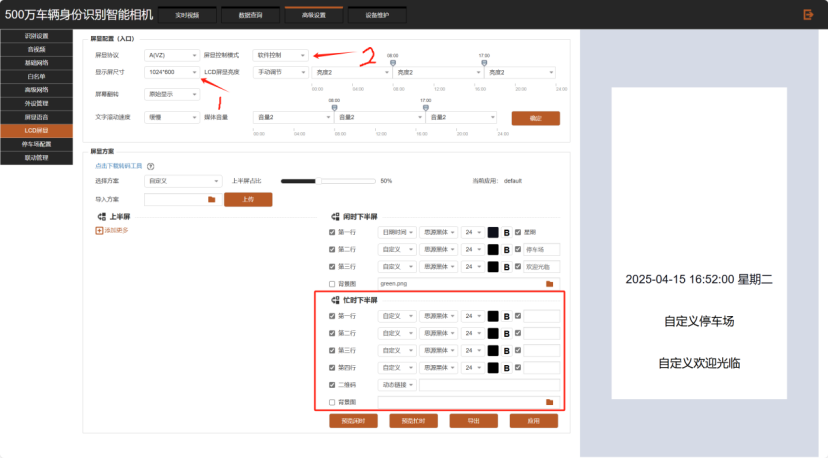Image resolution: width=829 pixels, height=459 pixels.
Task: Uncheck the 星期 checkbox in idle first row
Action: [518, 232]
